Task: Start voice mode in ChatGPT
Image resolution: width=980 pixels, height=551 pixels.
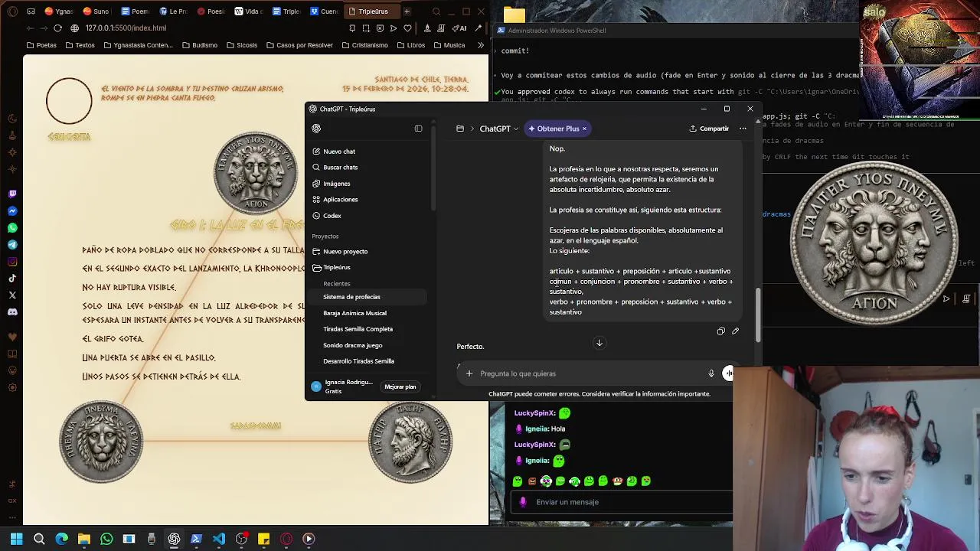Action: tap(727, 373)
